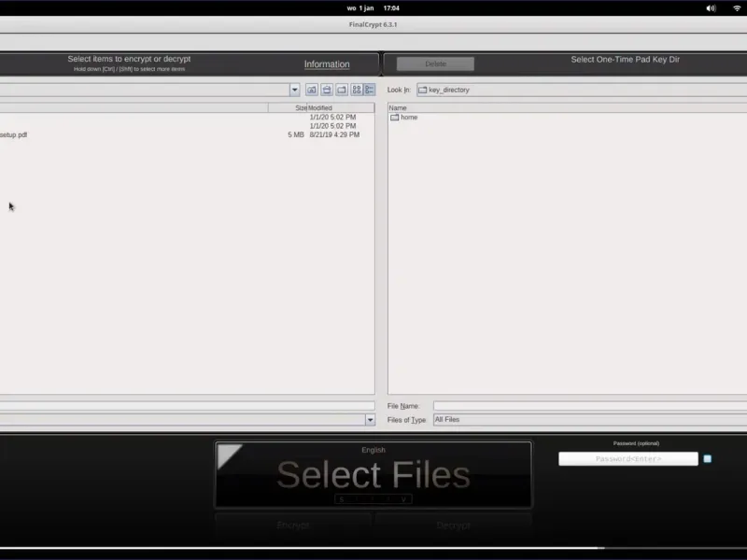This screenshot has height=560, width=747.
Task: Click the left file name input field
Action: 188,406
